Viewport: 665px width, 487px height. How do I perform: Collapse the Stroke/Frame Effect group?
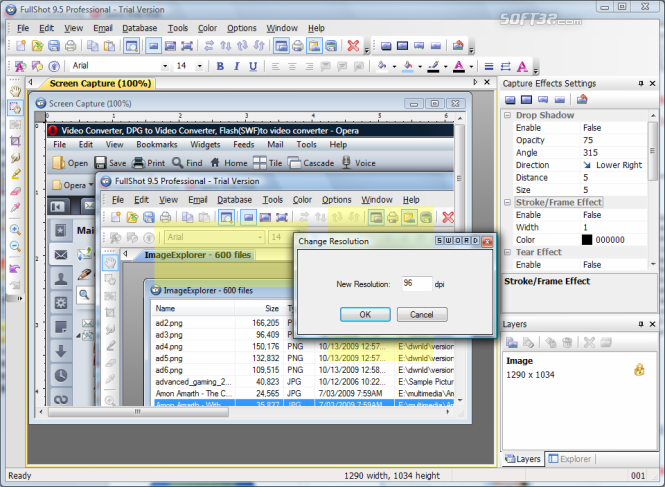(x=507, y=202)
